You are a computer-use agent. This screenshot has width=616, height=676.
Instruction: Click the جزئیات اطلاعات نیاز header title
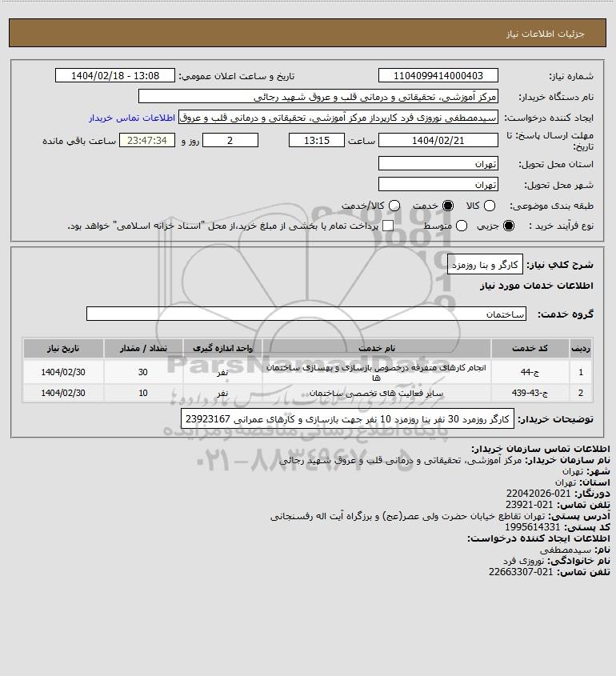tap(546, 34)
